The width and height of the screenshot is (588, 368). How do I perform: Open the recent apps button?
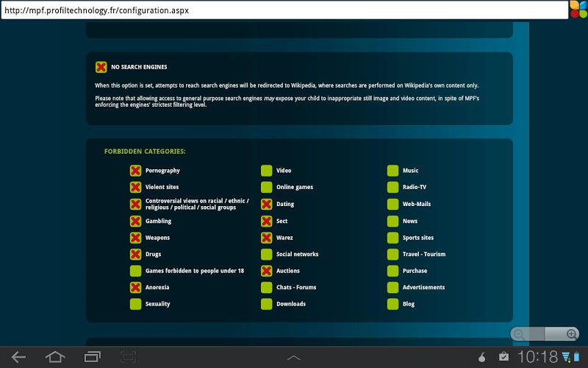tap(93, 357)
